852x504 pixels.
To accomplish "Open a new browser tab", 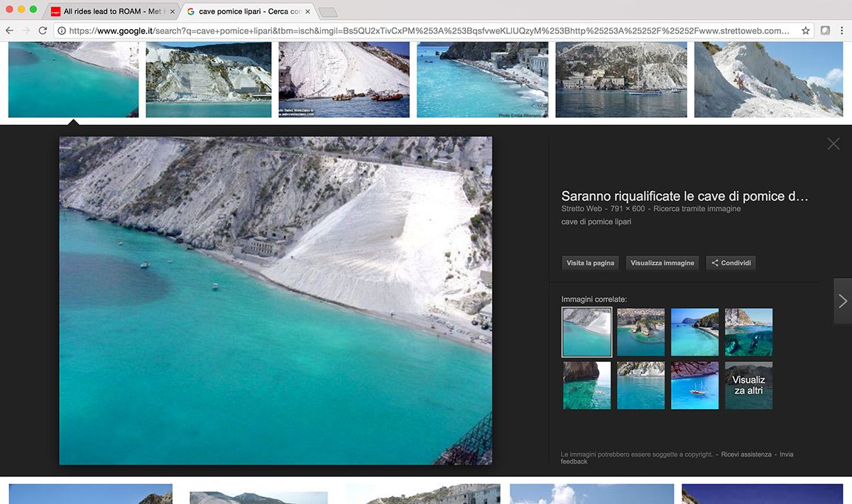I will click(x=327, y=12).
